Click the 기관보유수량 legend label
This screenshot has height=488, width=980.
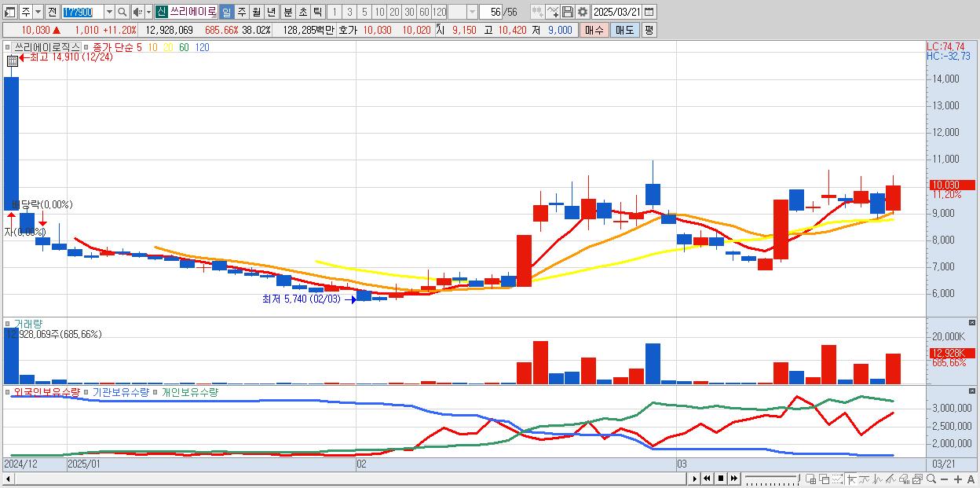120,391
